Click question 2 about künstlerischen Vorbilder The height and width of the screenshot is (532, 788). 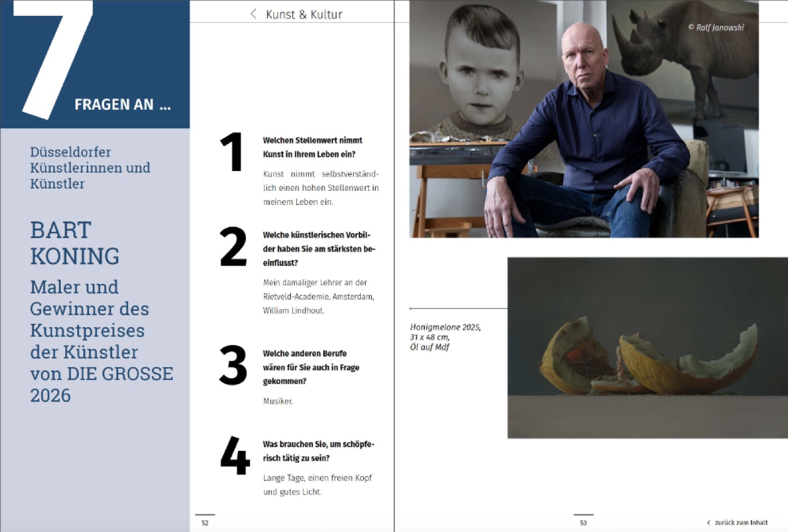click(319, 249)
